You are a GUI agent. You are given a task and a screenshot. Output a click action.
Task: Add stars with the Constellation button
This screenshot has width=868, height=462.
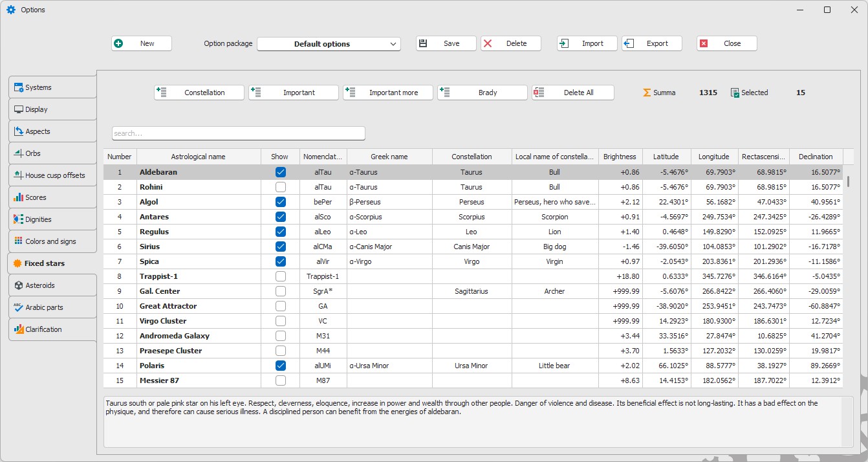199,93
